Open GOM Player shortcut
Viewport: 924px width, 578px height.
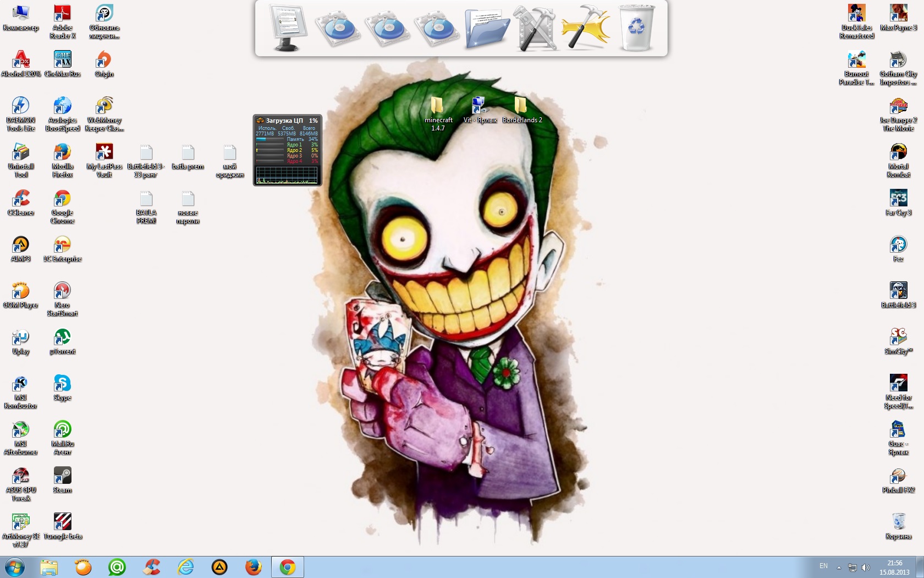[x=21, y=295]
